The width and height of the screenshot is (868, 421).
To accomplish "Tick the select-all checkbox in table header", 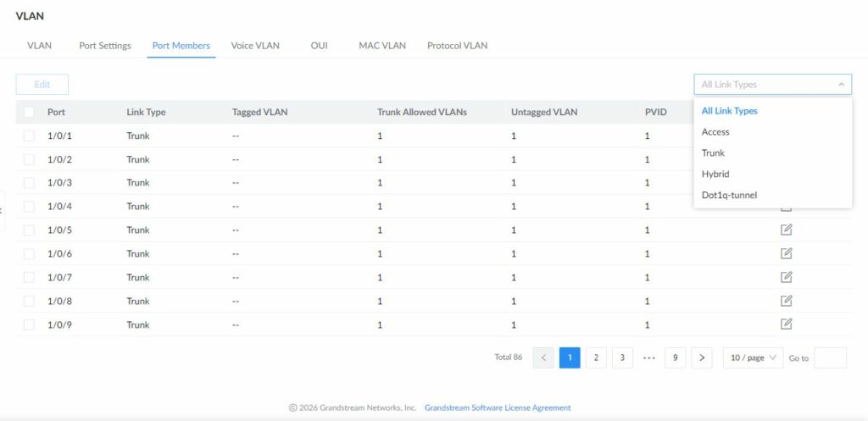I will (29, 113).
